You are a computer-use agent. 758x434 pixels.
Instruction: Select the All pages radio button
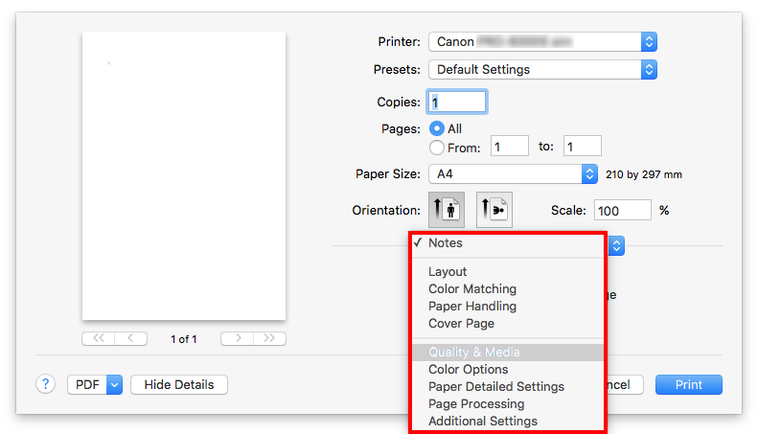pos(437,129)
